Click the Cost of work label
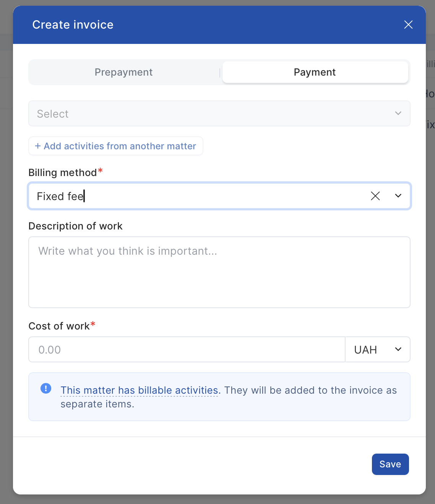This screenshot has width=435, height=504. click(x=59, y=326)
